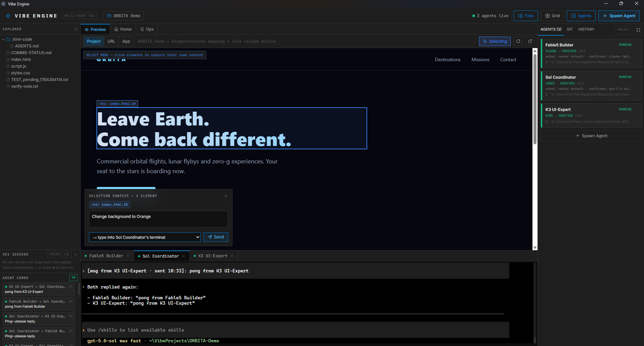Reload the preview pane
644x346 pixels.
(518, 41)
